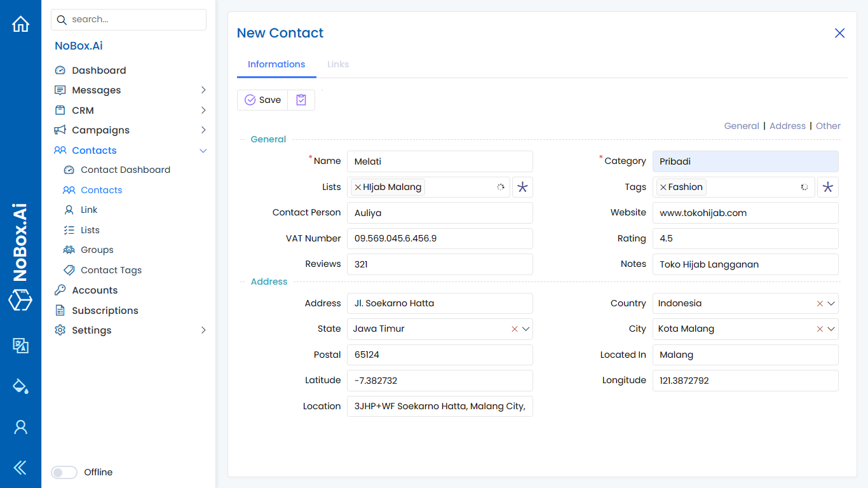Collapse sidebar with double-chevron icon
This screenshot has height=488, width=868.
point(20,468)
